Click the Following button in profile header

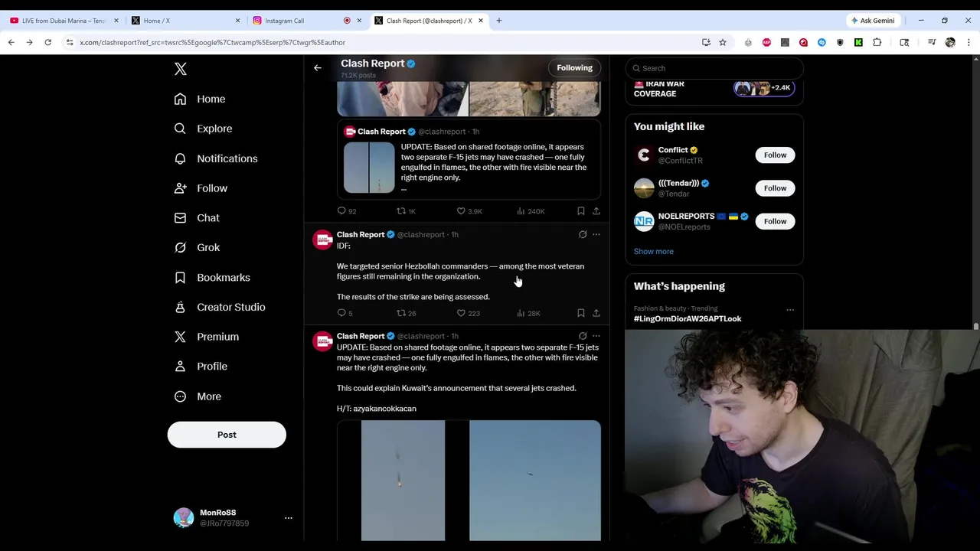574,68
